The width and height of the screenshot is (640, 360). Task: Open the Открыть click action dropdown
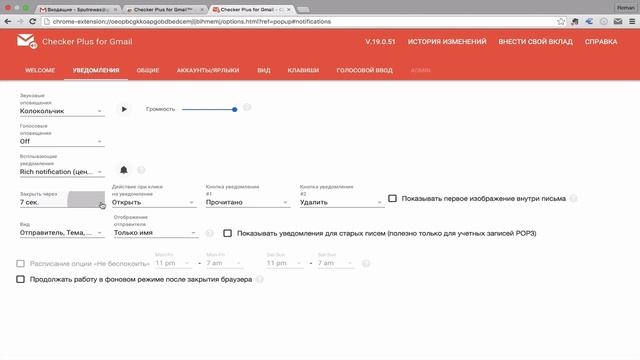(154, 202)
